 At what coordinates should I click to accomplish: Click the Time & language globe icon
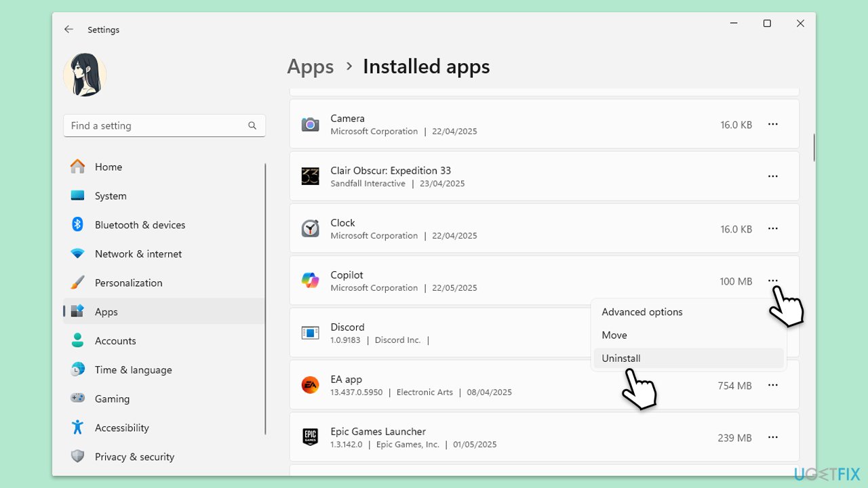point(78,370)
